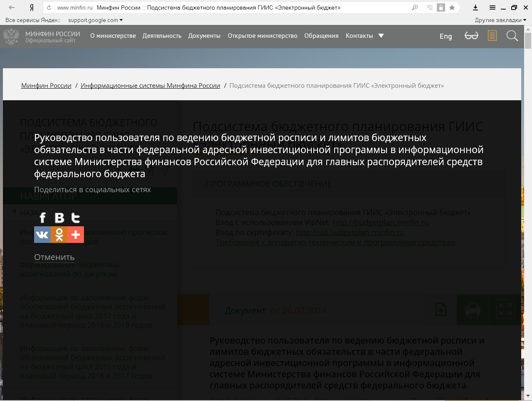Screen dimensions: 532x401
Task: Open the yellow document icon in the header
Action: [x=492, y=36]
